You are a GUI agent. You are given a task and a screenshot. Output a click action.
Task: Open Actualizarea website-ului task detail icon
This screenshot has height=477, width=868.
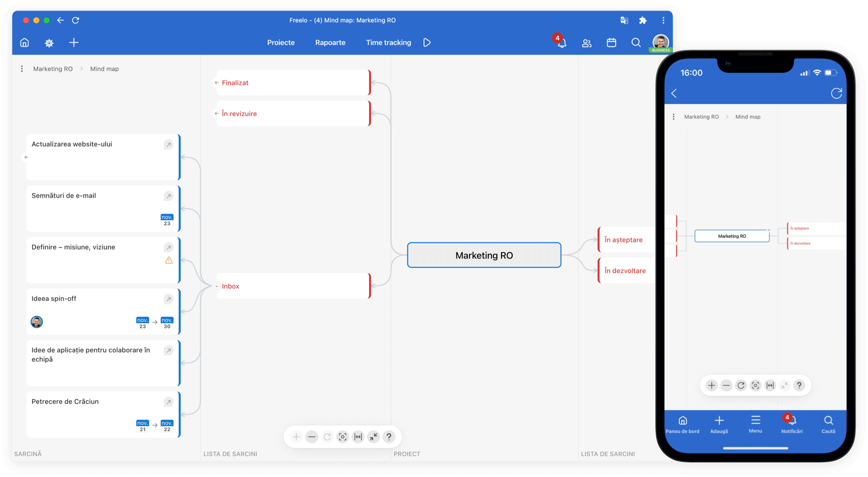pos(168,144)
